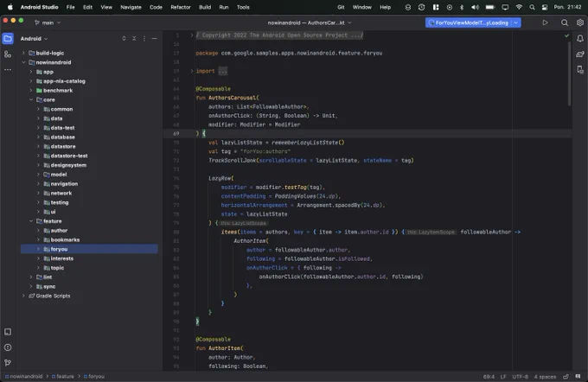Select the sync module

(89, 286)
